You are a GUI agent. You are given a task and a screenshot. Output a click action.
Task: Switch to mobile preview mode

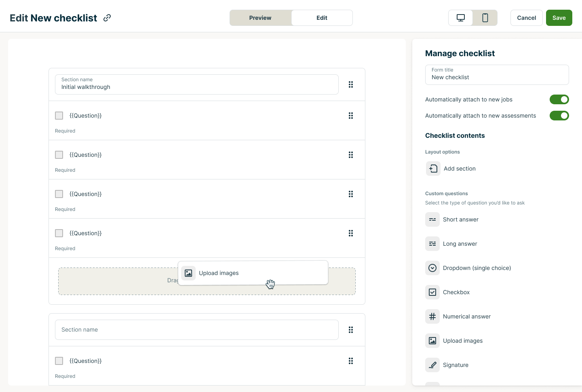[x=485, y=18]
